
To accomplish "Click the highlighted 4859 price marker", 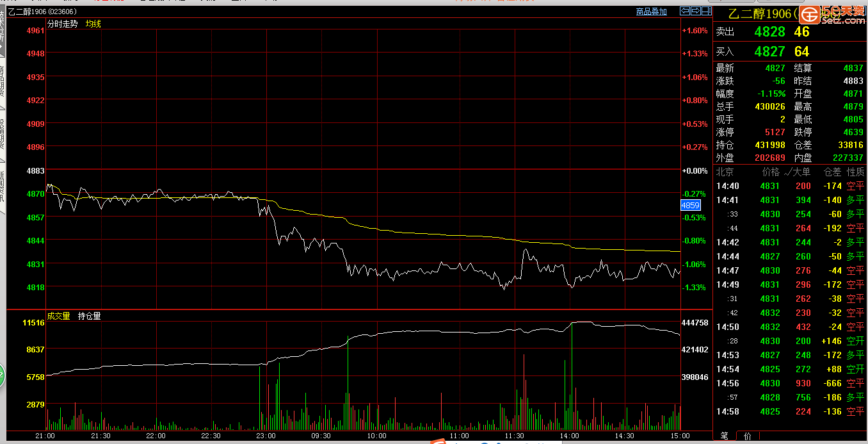I will pyautogui.click(x=690, y=206).
